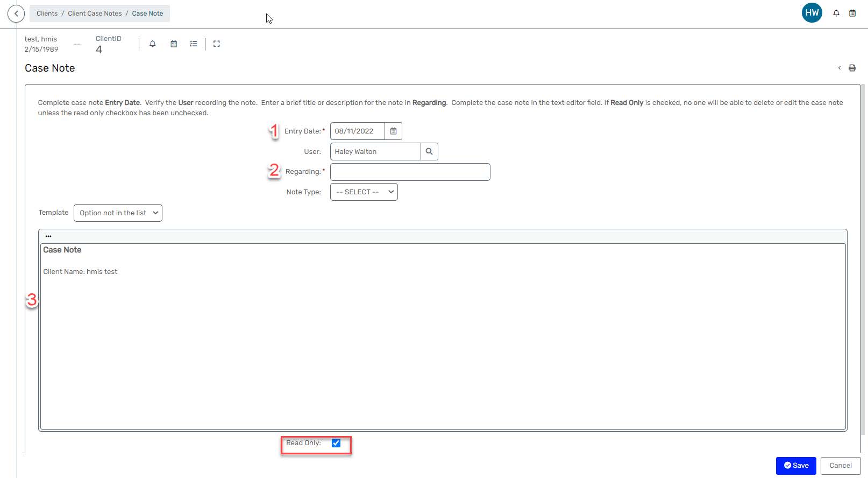Image resolution: width=868 pixels, height=478 pixels.
Task: Open Entry Date calendar picker
Action: point(393,131)
